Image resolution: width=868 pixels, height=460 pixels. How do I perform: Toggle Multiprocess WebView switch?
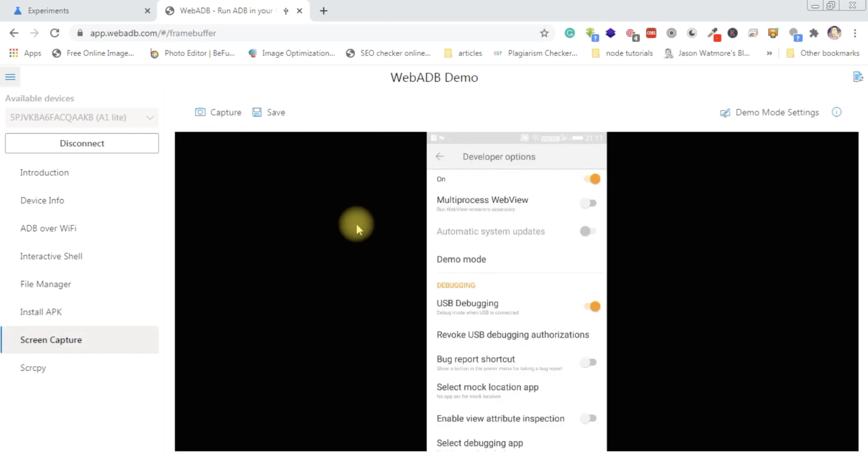click(588, 203)
